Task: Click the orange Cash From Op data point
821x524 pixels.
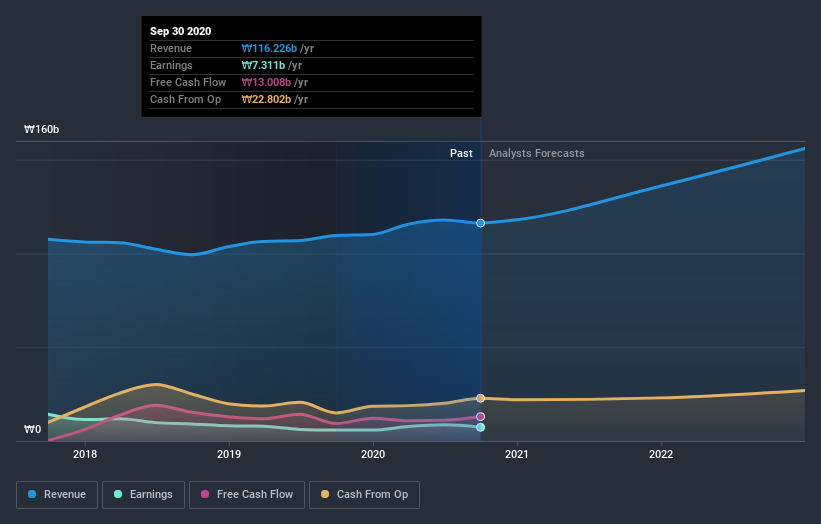Action: [x=480, y=398]
